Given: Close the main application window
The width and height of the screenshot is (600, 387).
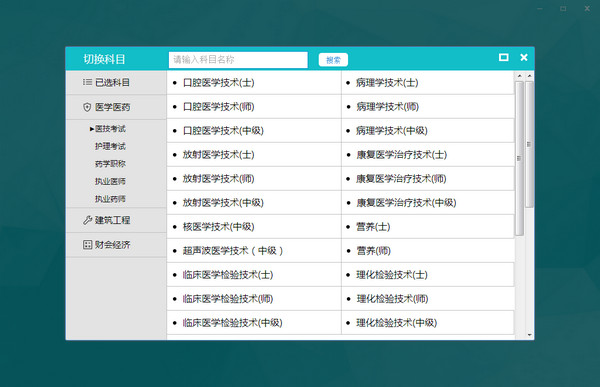Looking at the screenshot, I should click(x=587, y=8).
